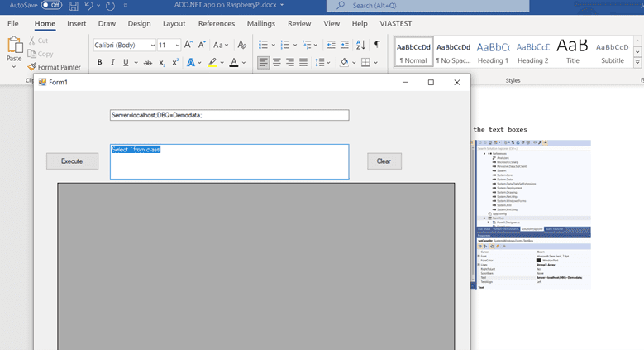This screenshot has width=644, height=350.
Task: Toggle Underline formatting
Action: pos(126,62)
